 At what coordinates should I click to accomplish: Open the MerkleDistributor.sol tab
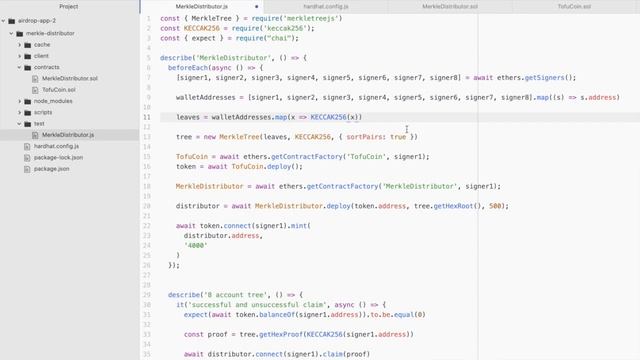(x=450, y=7)
